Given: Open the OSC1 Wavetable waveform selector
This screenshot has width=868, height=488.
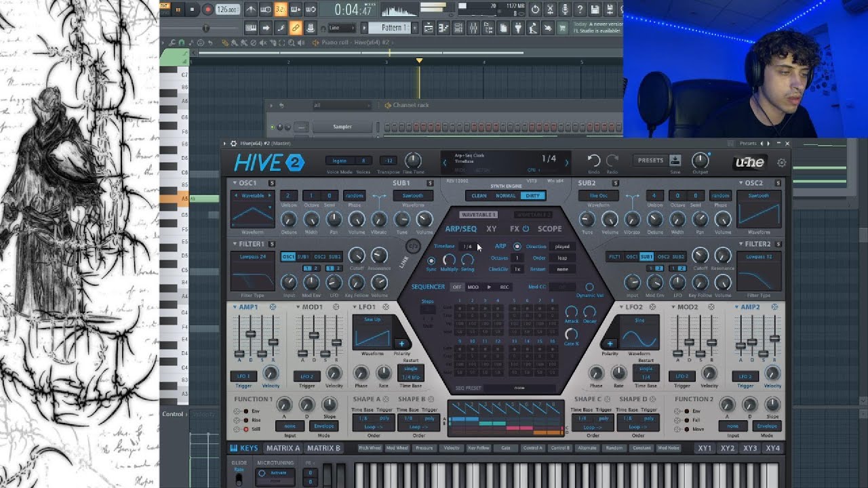Looking at the screenshot, I should pyautogui.click(x=252, y=195).
